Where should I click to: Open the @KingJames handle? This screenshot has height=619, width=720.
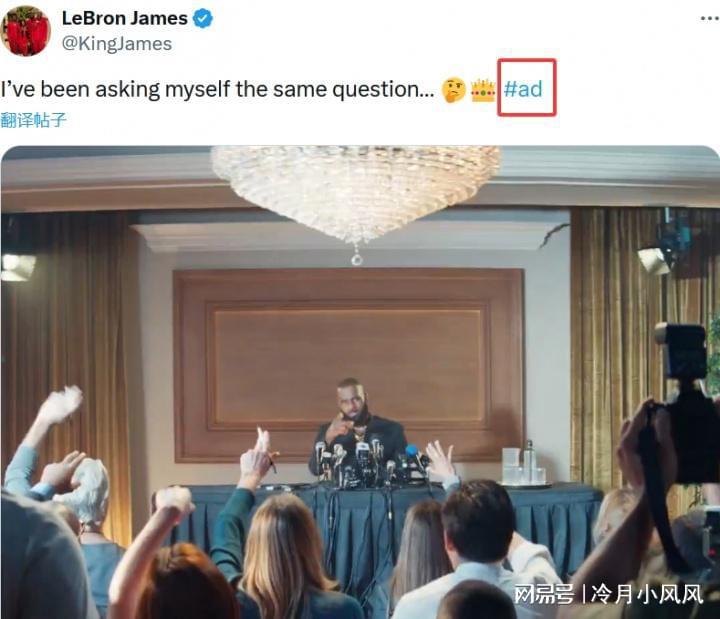click(117, 44)
